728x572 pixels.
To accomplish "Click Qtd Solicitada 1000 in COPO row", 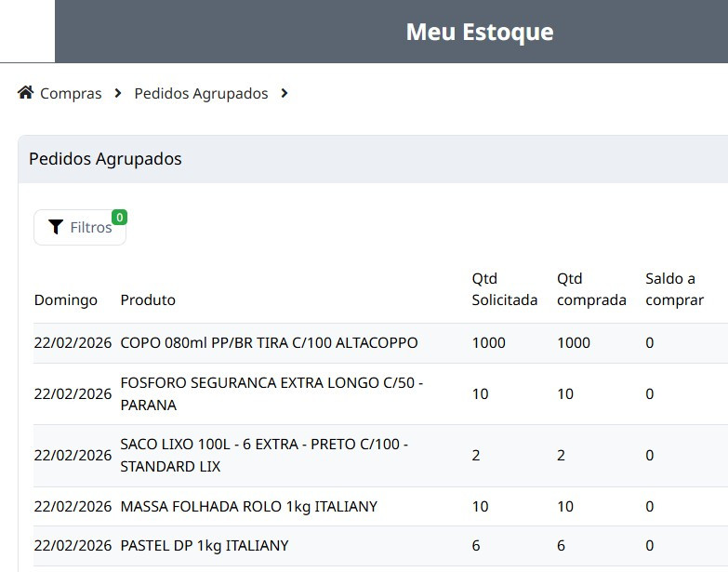I will (488, 342).
